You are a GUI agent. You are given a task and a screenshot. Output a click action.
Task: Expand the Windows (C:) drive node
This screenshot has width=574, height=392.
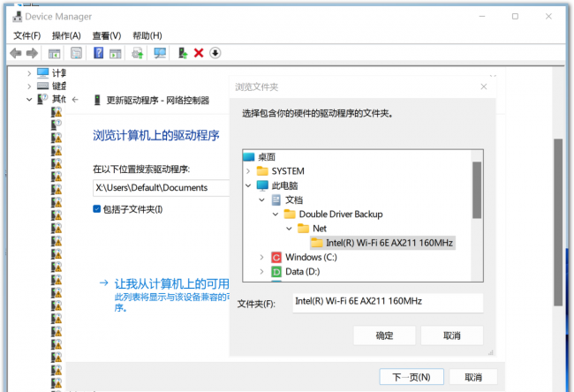(261, 257)
